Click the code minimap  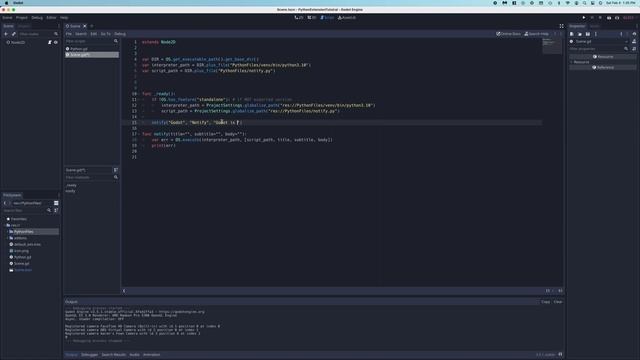pyautogui.click(x=552, y=46)
